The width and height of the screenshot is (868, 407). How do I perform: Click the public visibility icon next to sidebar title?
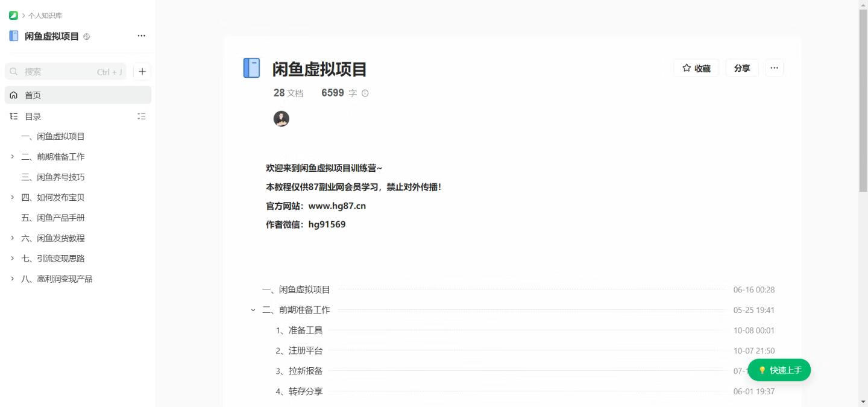[x=87, y=37]
